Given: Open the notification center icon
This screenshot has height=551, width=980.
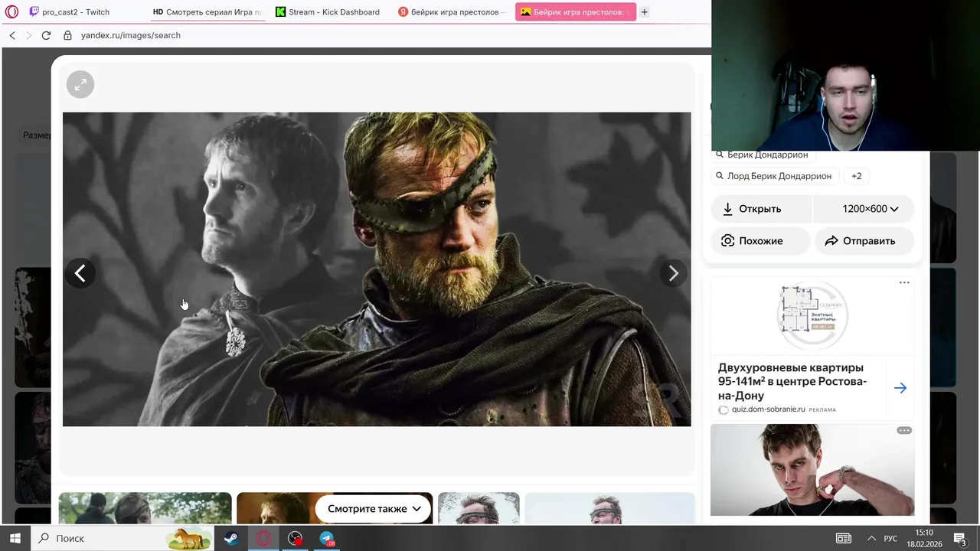Looking at the screenshot, I should (x=960, y=538).
